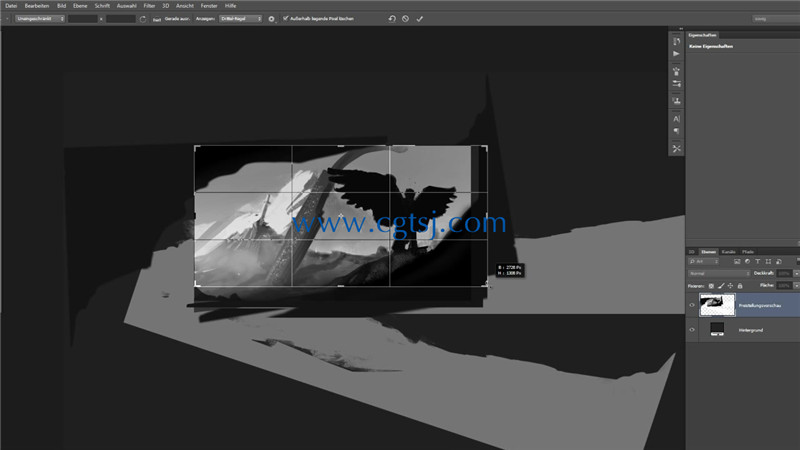Open the workspace switcher dropdown
This screenshot has height=450, width=800.
click(x=776, y=19)
